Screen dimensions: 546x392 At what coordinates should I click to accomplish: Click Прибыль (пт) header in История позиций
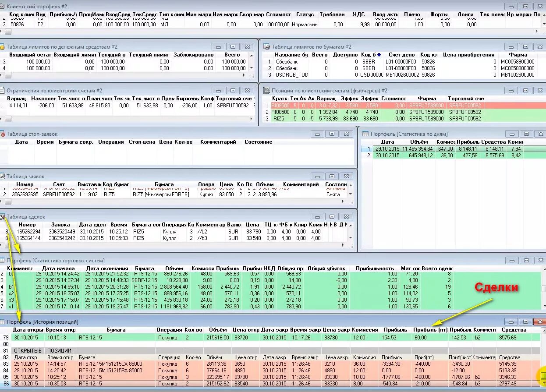pos(430,330)
